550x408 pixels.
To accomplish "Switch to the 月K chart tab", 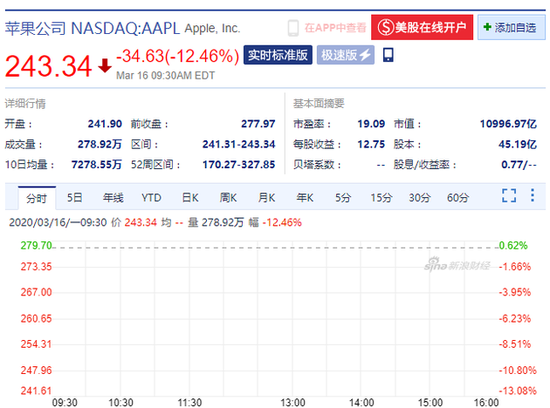I will tap(267, 198).
